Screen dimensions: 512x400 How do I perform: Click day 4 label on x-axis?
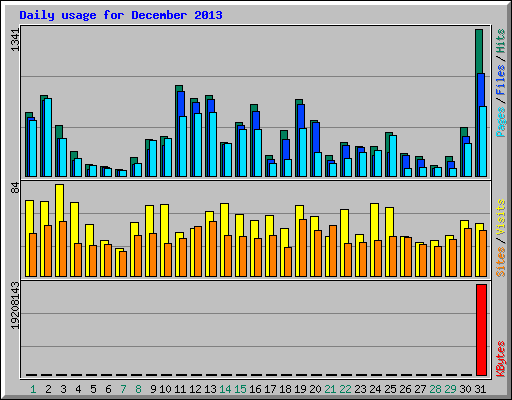(x=78, y=389)
